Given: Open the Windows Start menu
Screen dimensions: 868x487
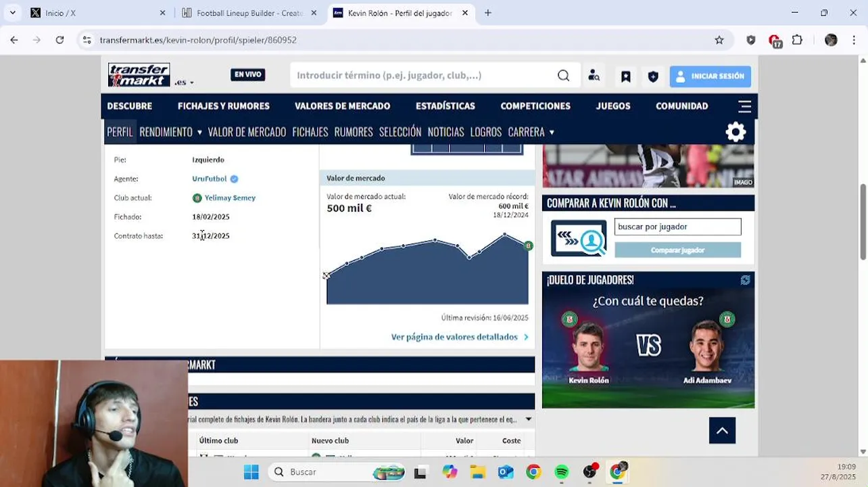Looking at the screenshot, I should coord(251,471).
